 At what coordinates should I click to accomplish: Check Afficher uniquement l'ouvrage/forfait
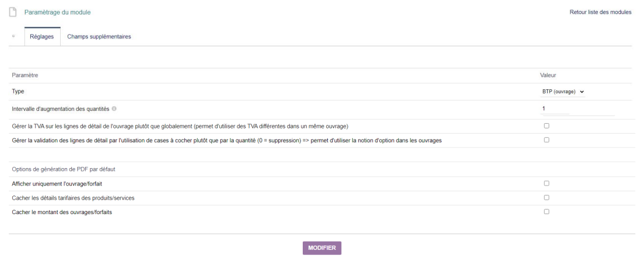(546, 183)
